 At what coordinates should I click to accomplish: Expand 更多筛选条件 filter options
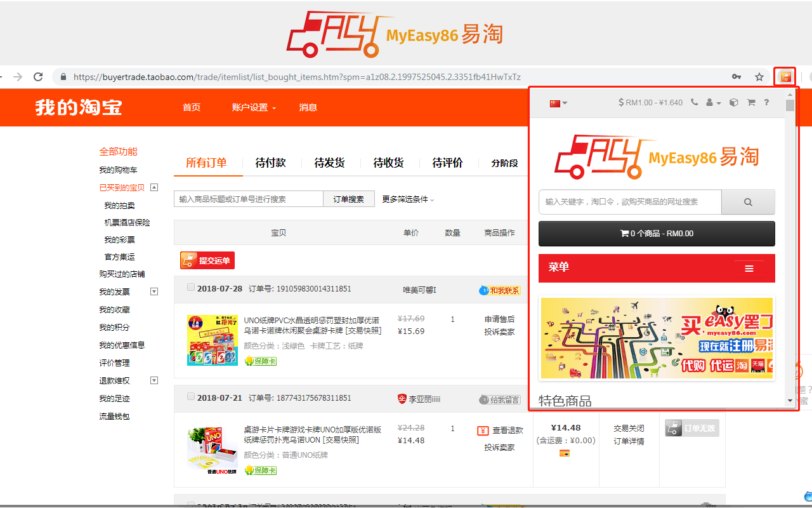click(408, 199)
